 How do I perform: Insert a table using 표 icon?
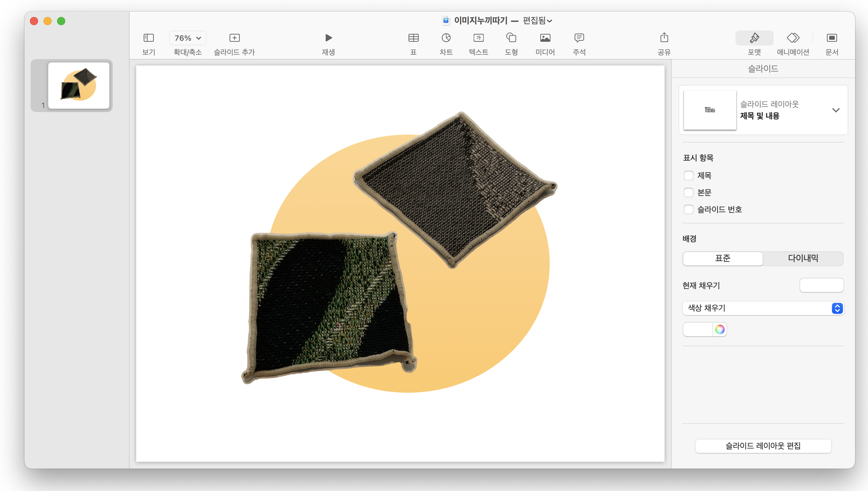(413, 38)
